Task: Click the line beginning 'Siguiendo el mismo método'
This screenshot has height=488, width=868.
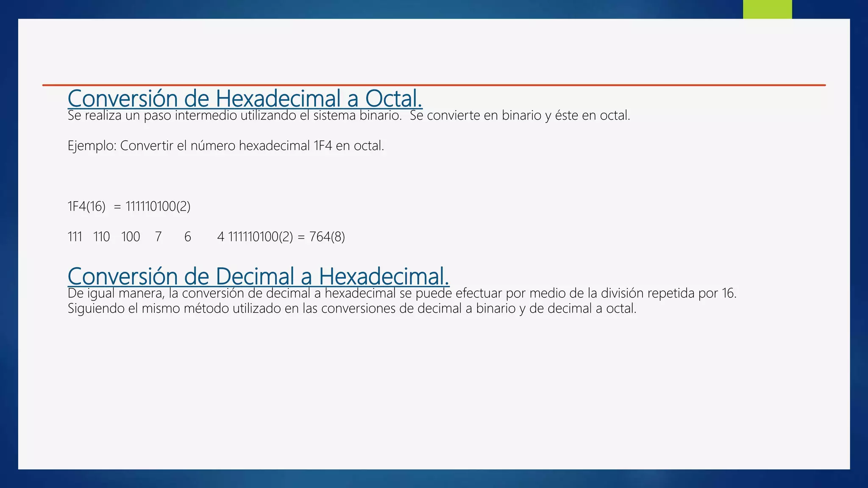Action: pos(352,309)
